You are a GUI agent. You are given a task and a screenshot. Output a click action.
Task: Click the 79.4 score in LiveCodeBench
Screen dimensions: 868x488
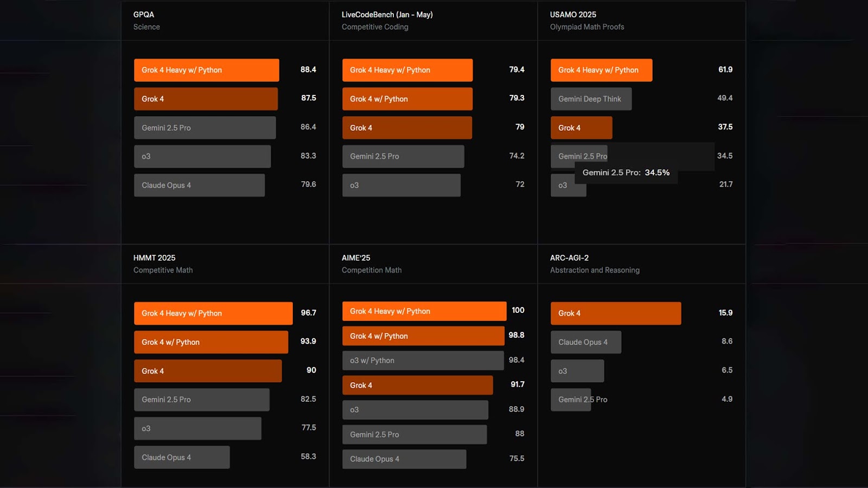[x=516, y=69]
